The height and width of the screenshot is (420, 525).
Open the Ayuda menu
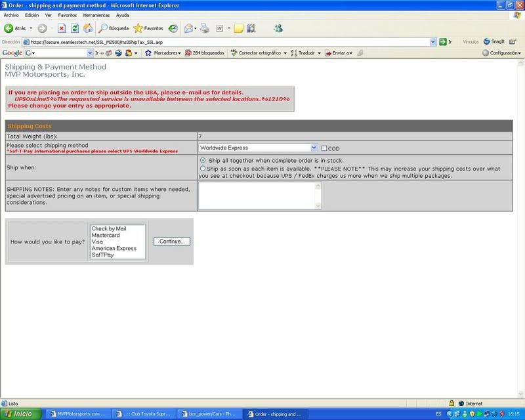tap(123, 15)
